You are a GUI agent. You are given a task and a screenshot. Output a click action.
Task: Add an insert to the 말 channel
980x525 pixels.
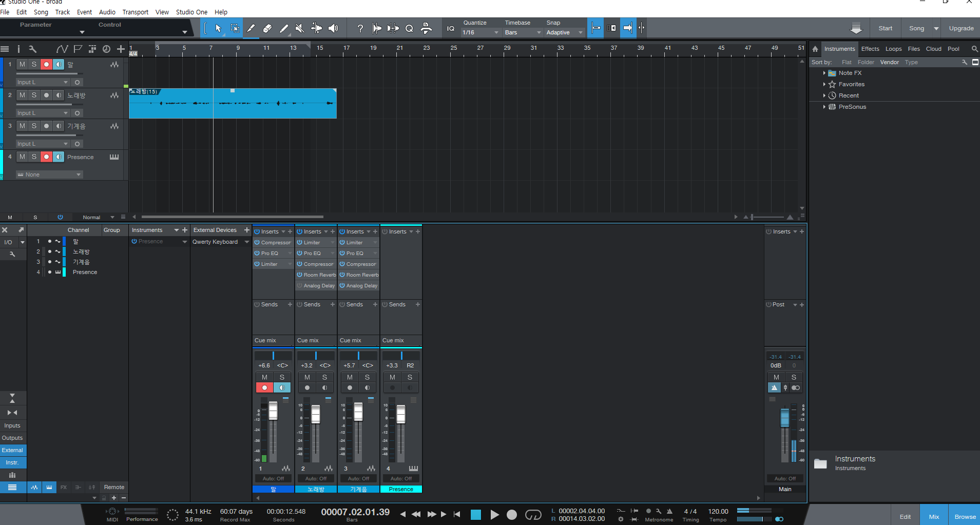pyautogui.click(x=290, y=231)
